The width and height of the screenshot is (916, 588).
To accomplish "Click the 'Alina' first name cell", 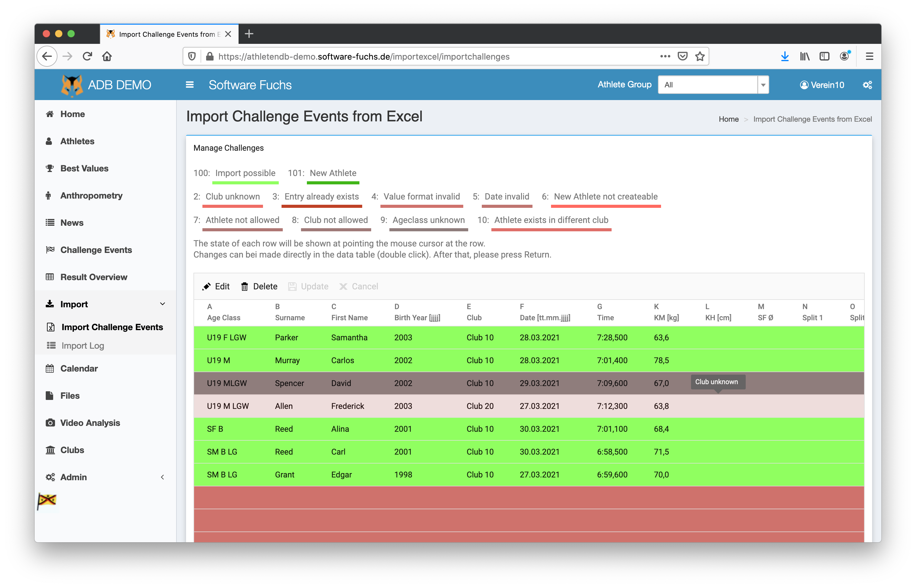I will tap(340, 429).
